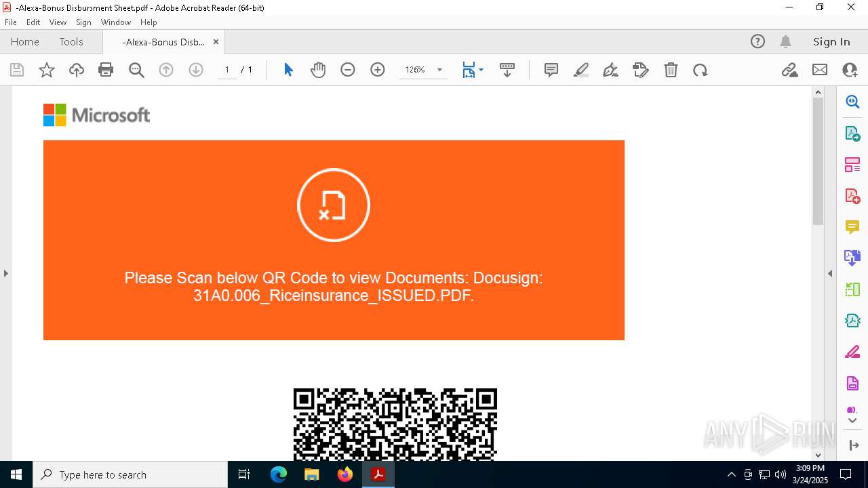
Task: Open teal Scan & OCR tool in sidebar
Action: (852, 321)
